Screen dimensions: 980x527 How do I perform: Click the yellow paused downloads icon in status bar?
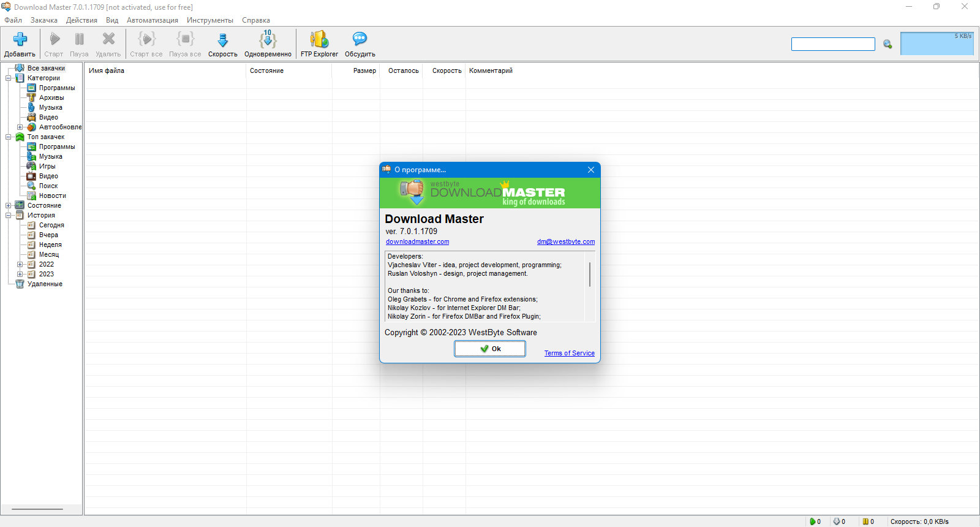coord(865,521)
